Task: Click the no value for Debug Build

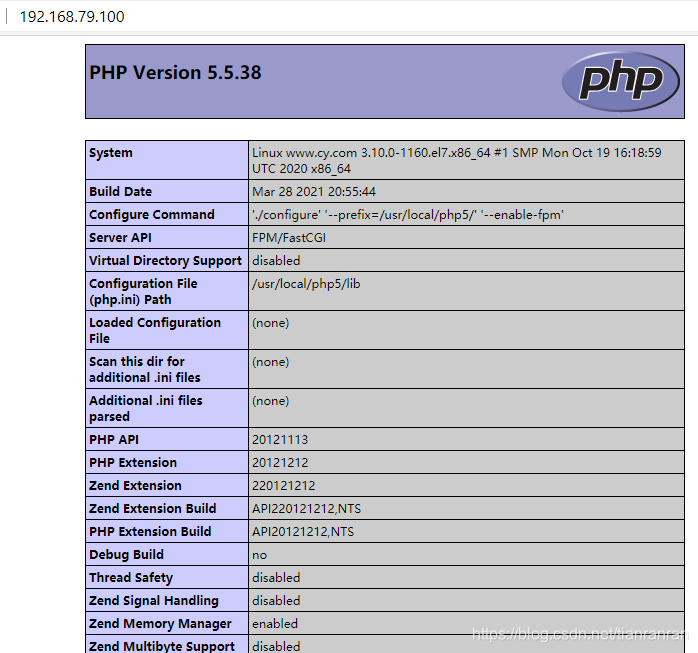Action: 260,556
